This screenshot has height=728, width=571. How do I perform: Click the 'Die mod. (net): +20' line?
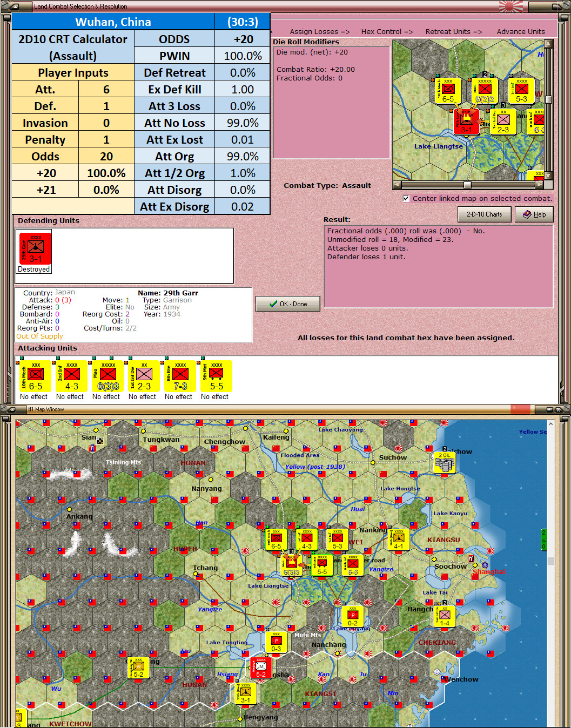[312, 52]
